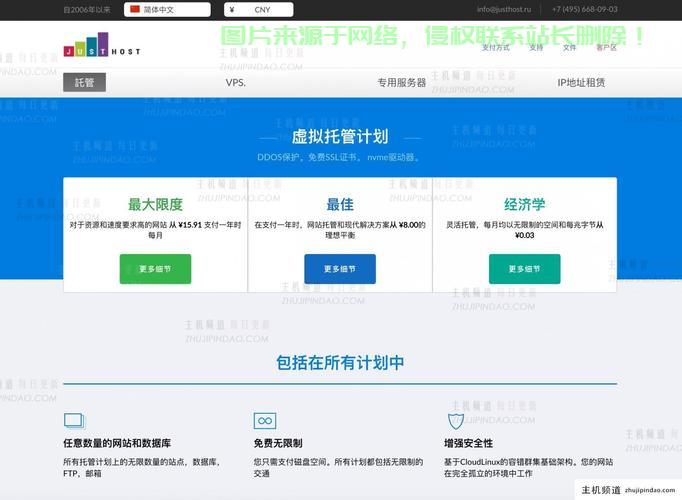Open the CNY currency dropdown
Viewport: 682px width, 500px height.
pos(265,9)
